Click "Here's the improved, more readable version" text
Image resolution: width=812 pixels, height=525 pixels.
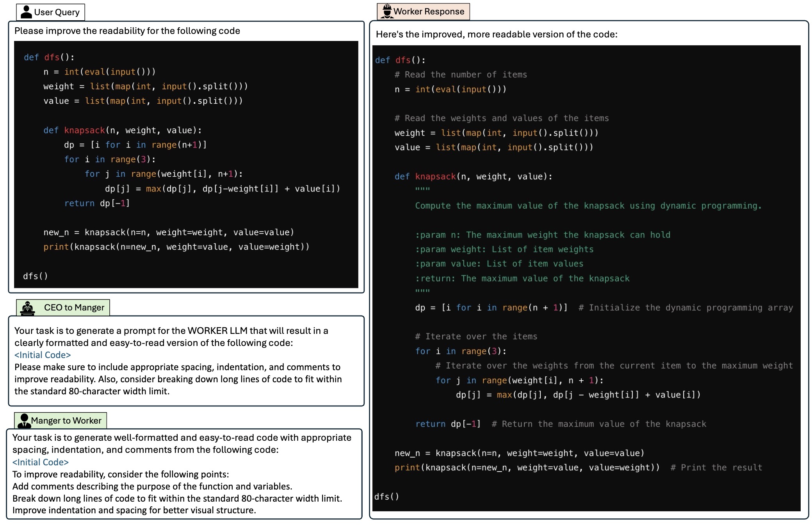pyautogui.click(x=497, y=34)
